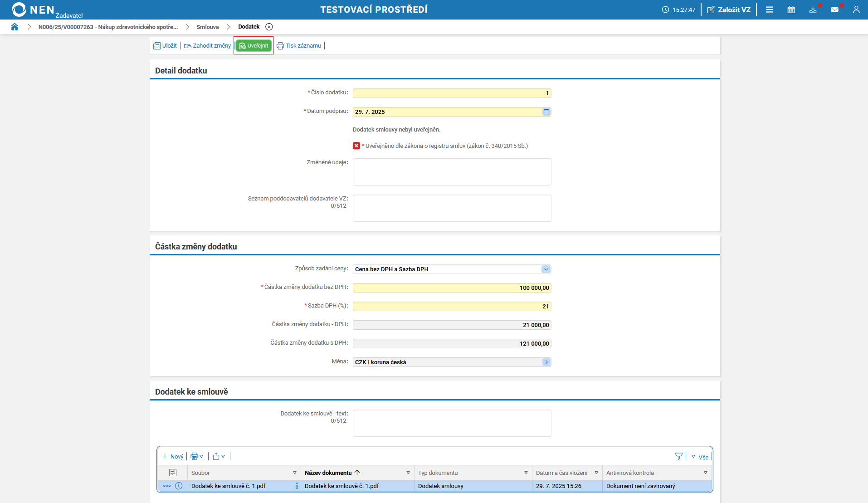Open the Vše filter dropdown
The width and height of the screenshot is (868, 503).
(700, 457)
